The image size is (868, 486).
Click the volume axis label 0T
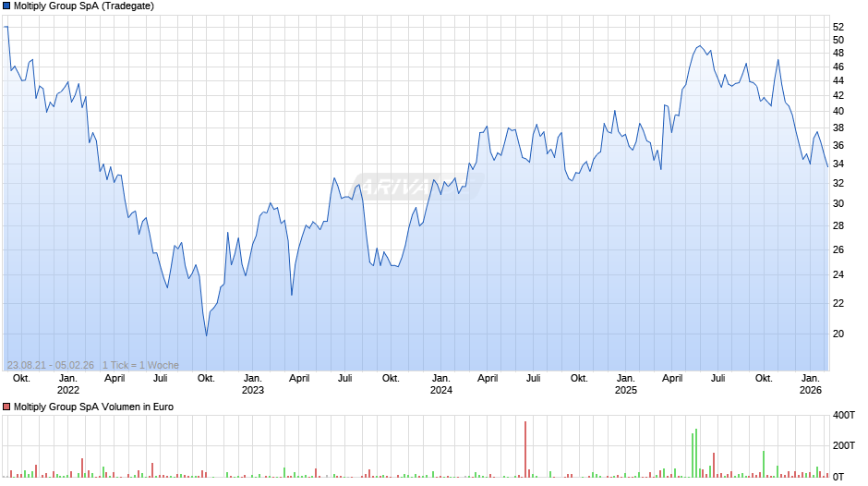(838, 477)
